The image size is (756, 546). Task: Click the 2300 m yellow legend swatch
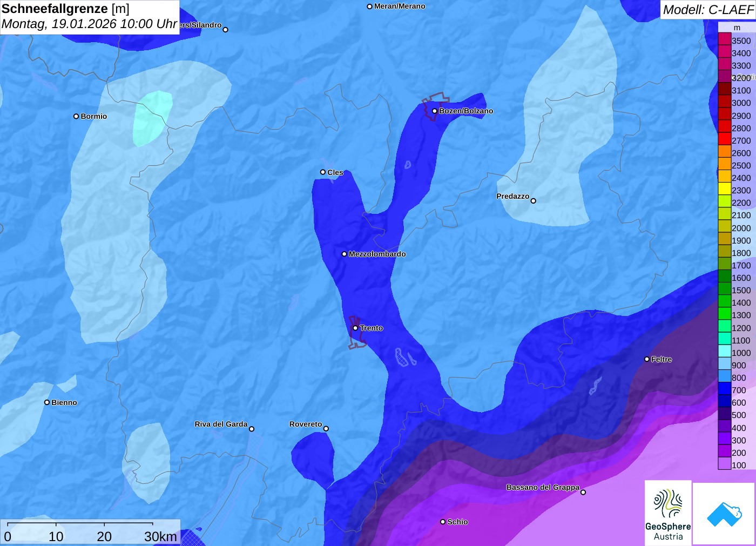tap(725, 188)
